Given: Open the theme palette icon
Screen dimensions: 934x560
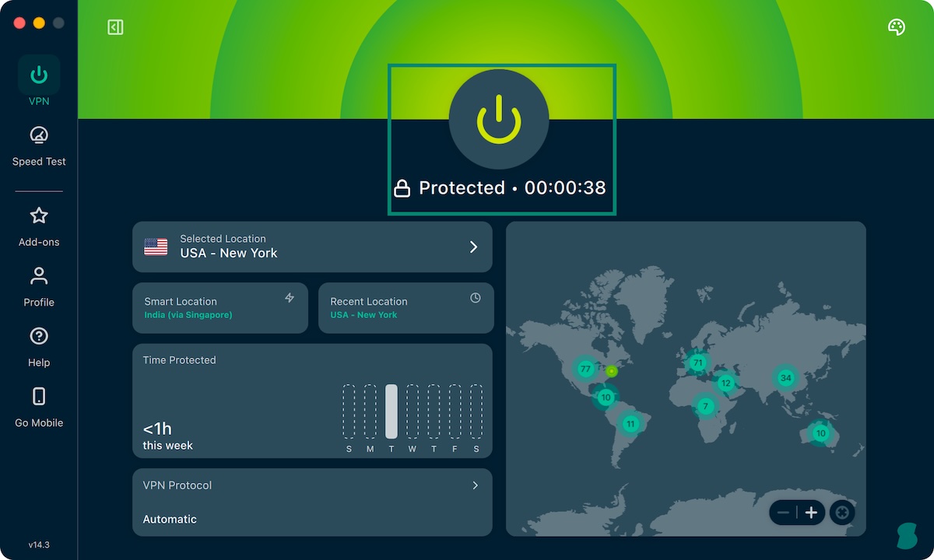Looking at the screenshot, I should click(897, 27).
